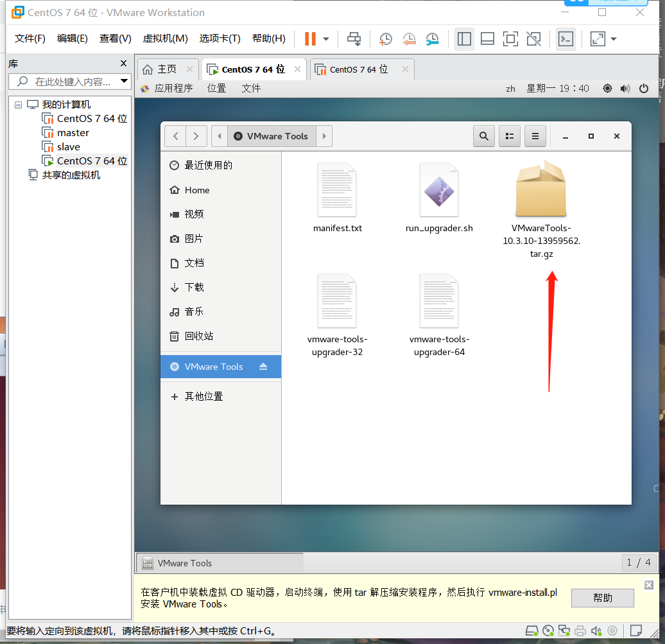Go forward in the file manager
The image size is (665, 644).
pyautogui.click(x=196, y=136)
